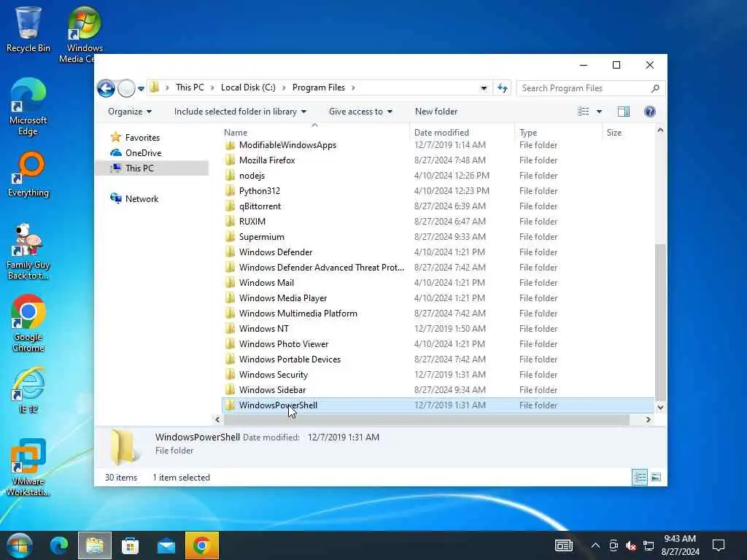Open the Give access to menu

click(360, 112)
